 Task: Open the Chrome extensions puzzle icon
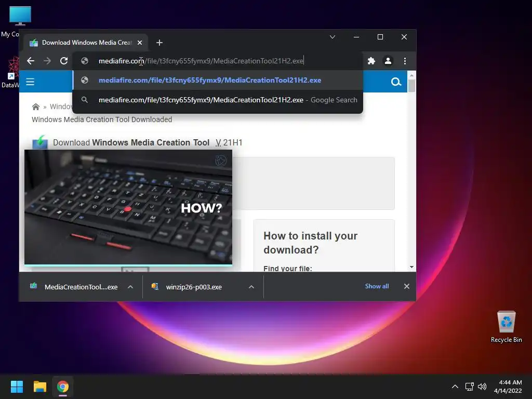(x=371, y=61)
